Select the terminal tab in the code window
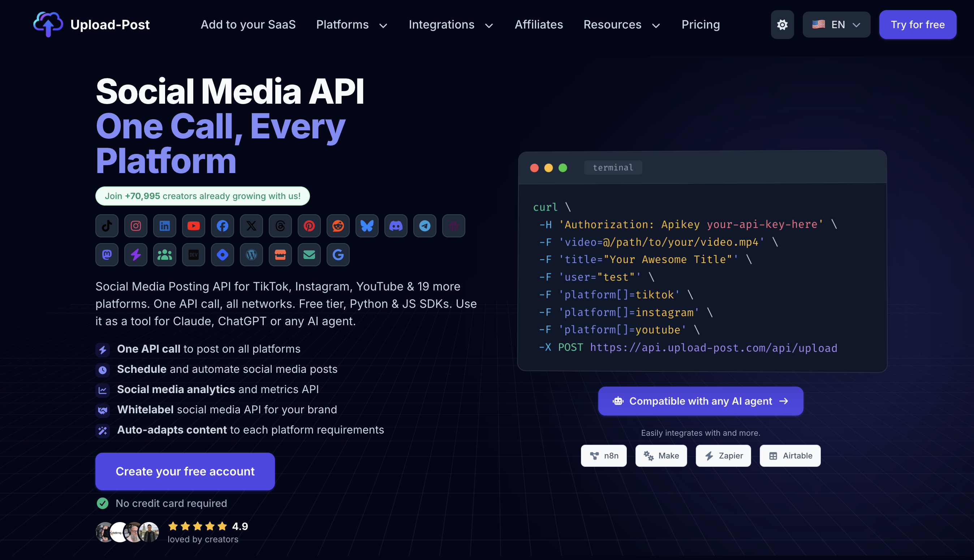Image resolution: width=974 pixels, height=560 pixels. tap(613, 168)
